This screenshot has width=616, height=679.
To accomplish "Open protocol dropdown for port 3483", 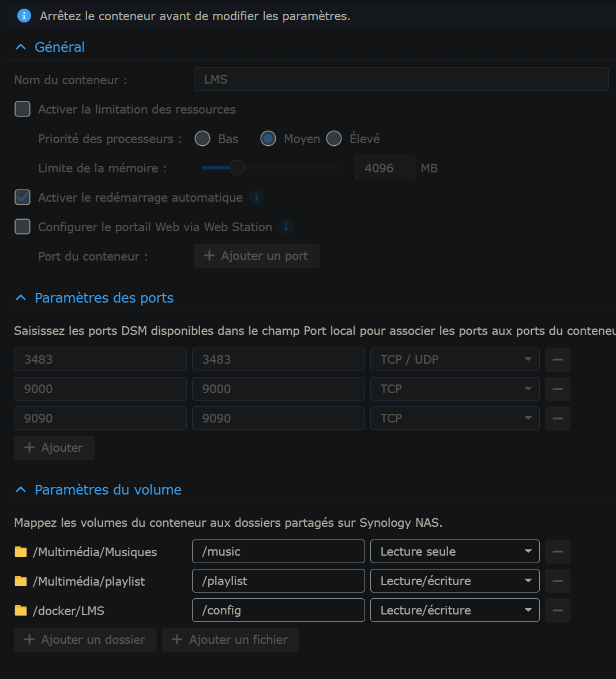I will point(455,360).
